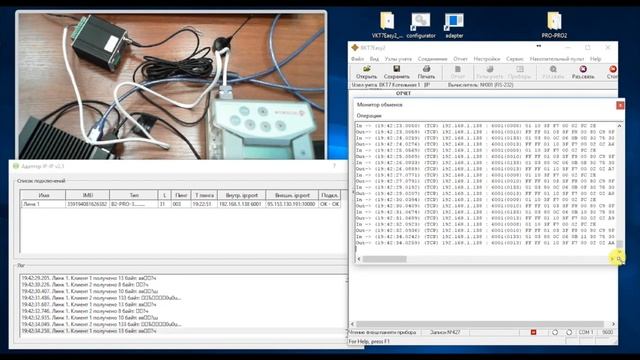
Task: Open the Соединение menu
Action: pos(432,59)
